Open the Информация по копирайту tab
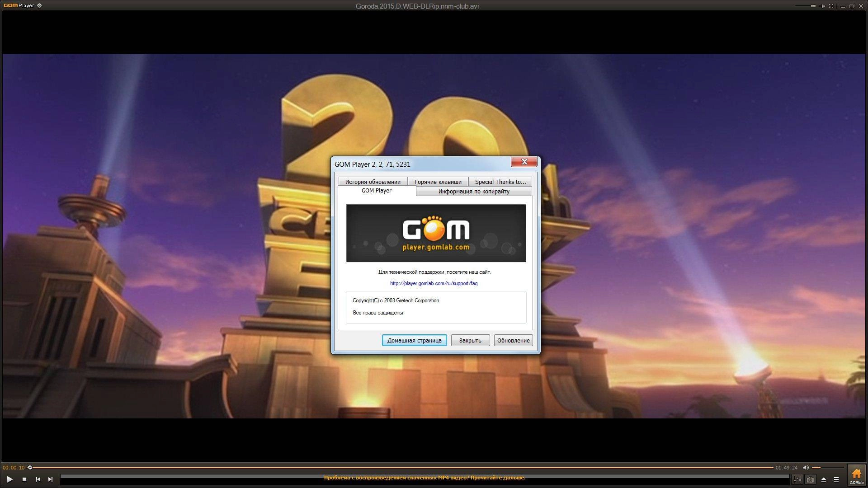Image resolution: width=868 pixels, height=488 pixels. (x=474, y=192)
